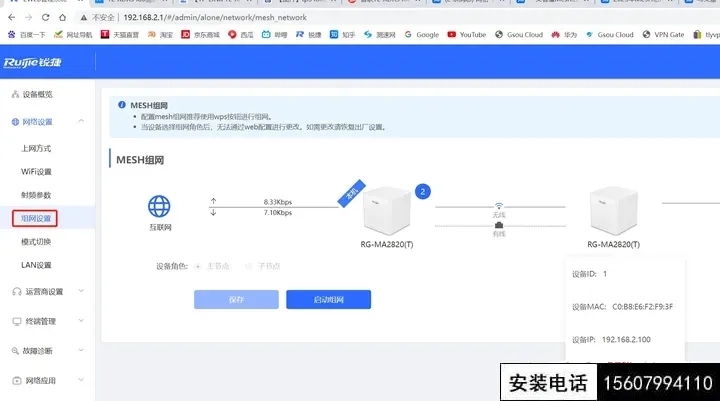Image resolution: width=720 pixels, height=401 pixels.
Task: Expand the 终端管理 chevron
Action: point(81,321)
